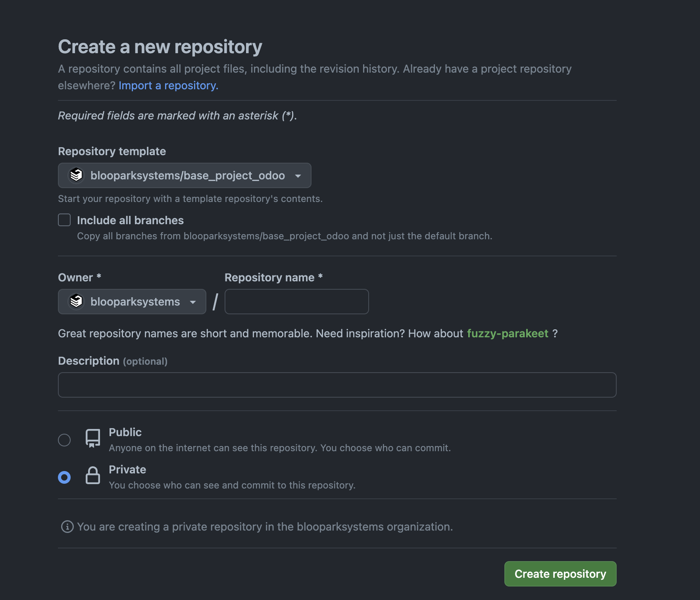The width and height of the screenshot is (700, 600).
Task: Click the 'Required fields are marked' note
Action: 177,115
